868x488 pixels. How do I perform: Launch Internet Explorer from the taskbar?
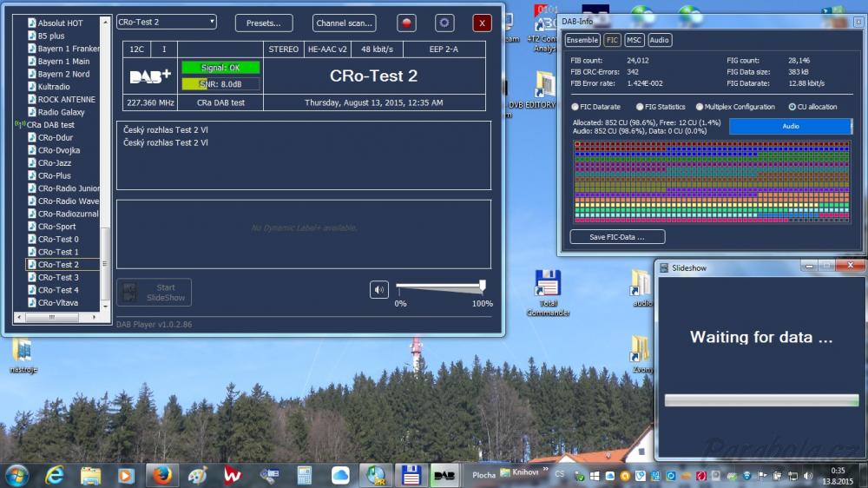pos(54,476)
